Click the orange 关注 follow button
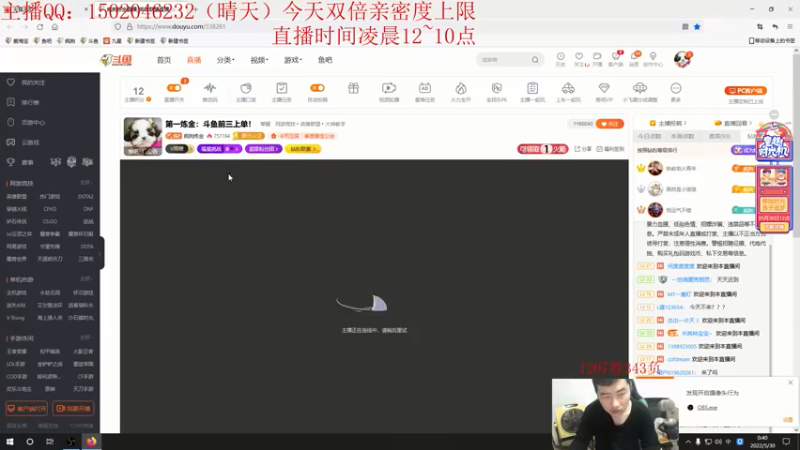The height and width of the screenshot is (450, 800). click(x=610, y=124)
